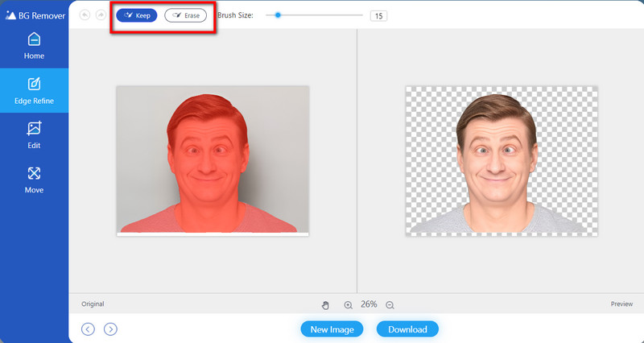Image resolution: width=644 pixels, height=343 pixels.
Task: Click the brush size value field
Action: point(378,15)
